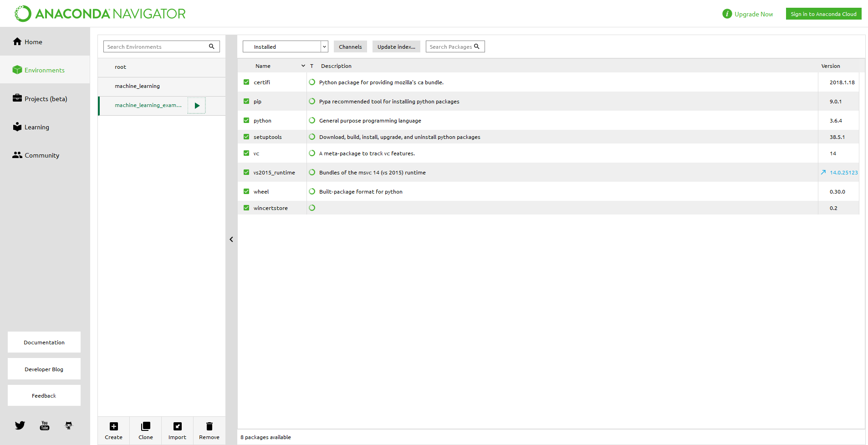Image resolution: width=868 pixels, height=445 pixels.
Task: Click the T column header
Action: (x=311, y=66)
